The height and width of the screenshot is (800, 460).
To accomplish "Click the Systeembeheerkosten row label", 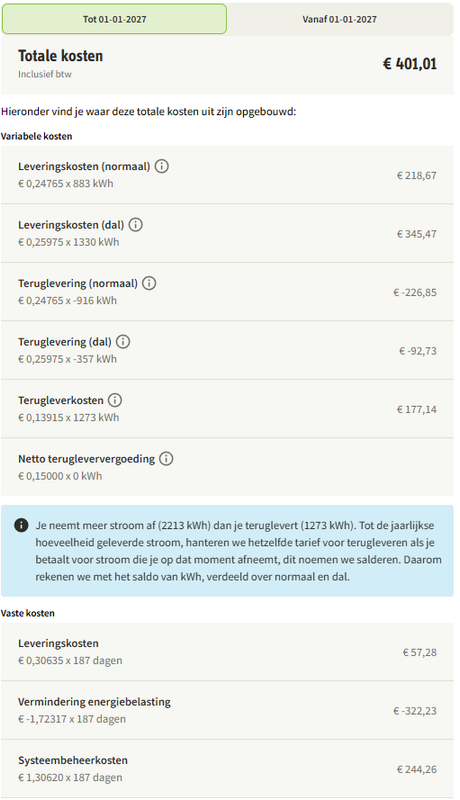I will (x=73, y=760).
